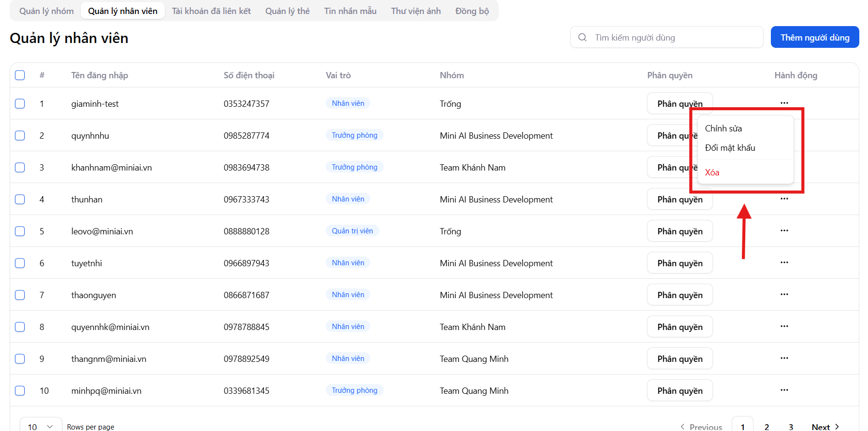Open the actions menu for leovo@miniai.vn
Viewport: 868px width, 431px height.
pyautogui.click(x=784, y=230)
